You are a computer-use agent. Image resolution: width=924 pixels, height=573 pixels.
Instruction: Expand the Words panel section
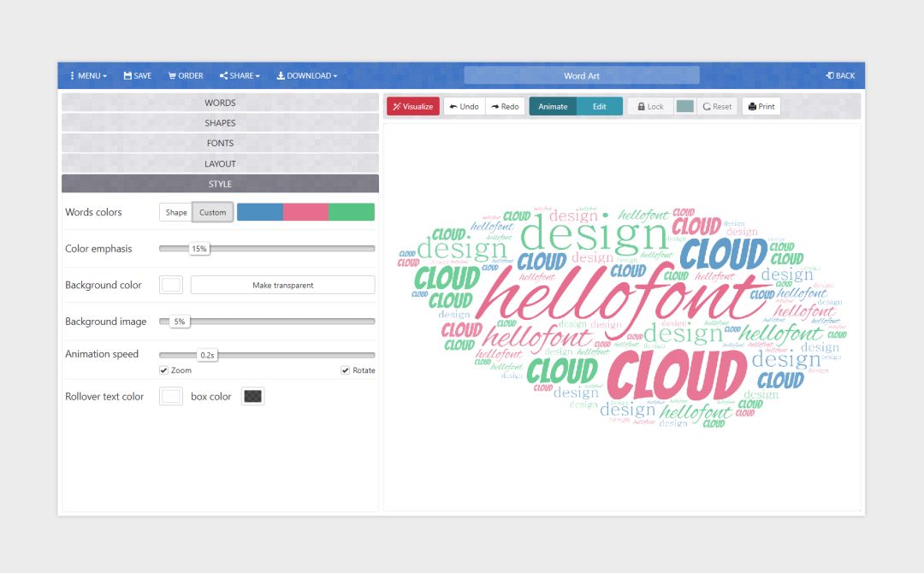coord(220,103)
